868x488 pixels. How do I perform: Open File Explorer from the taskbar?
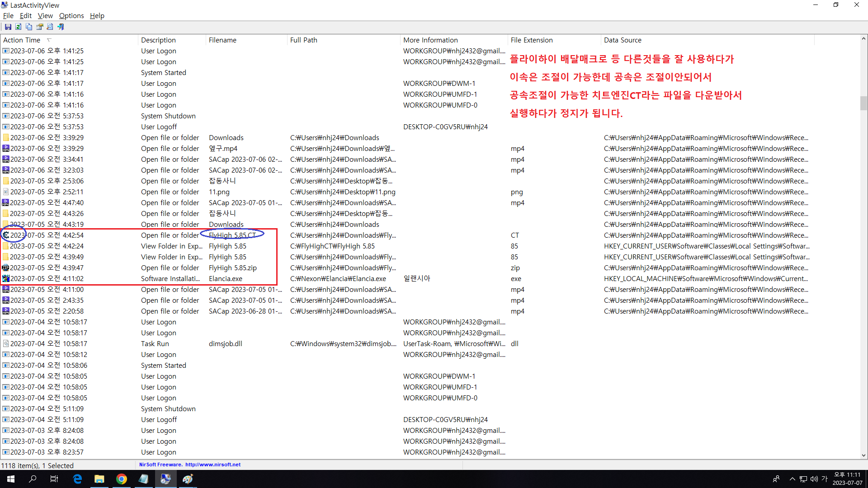click(x=99, y=479)
